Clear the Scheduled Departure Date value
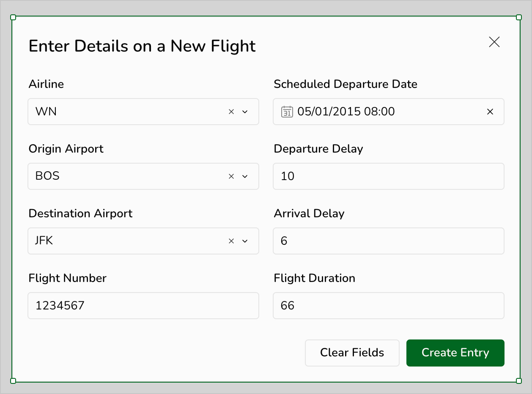 (490, 112)
